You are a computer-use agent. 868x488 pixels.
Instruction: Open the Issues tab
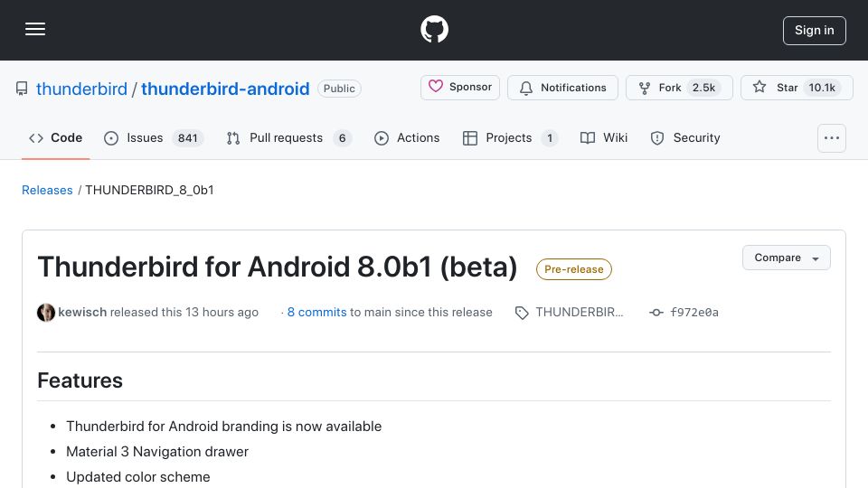coord(153,137)
